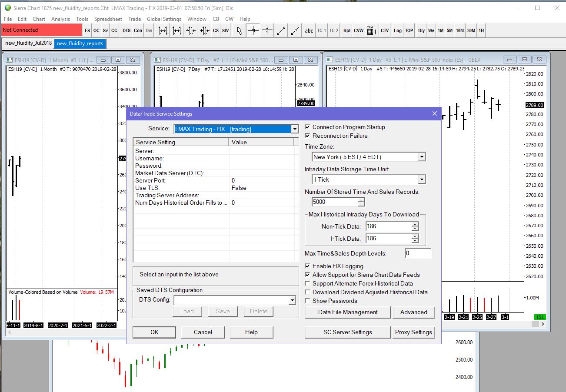Image resolution: width=566 pixels, height=392 pixels.
Task: Open the Global Settings menu
Action: pos(164,19)
